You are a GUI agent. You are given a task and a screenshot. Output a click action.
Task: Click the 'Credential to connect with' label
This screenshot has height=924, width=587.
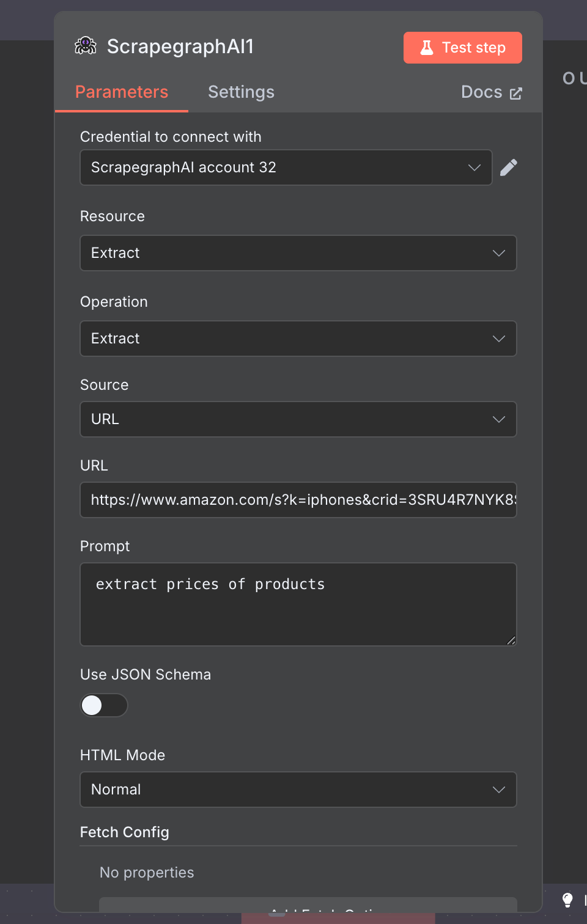click(x=171, y=137)
